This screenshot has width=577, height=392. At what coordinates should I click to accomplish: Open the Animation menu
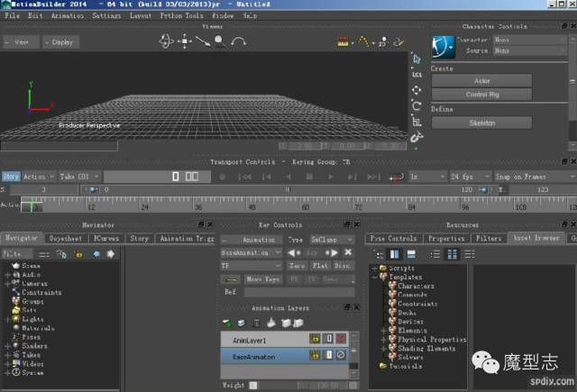[68, 15]
